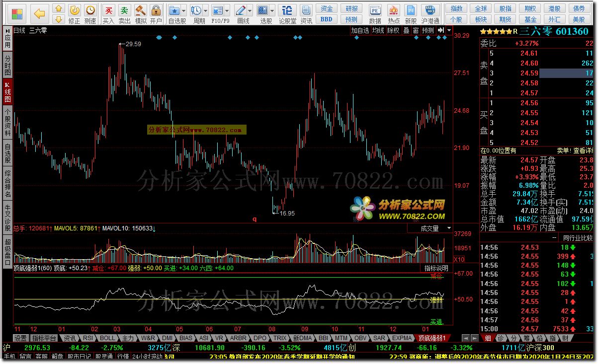
Task: Select the EXPMA indicator tab
Action: pyautogui.click(x=402, y=338)
